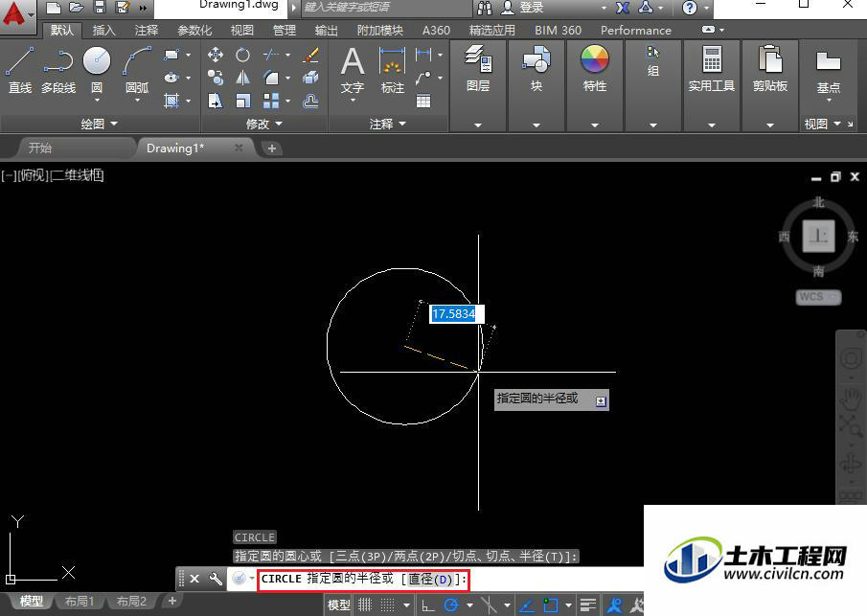Open the 图层 (Layers) panel
The height and width of the screenshot is (616, 867).
pos(478,69)
